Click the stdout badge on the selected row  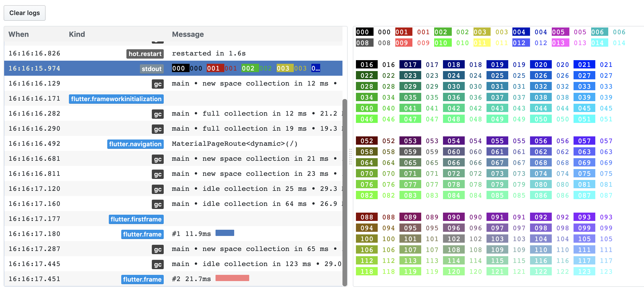tap(152, 68)
